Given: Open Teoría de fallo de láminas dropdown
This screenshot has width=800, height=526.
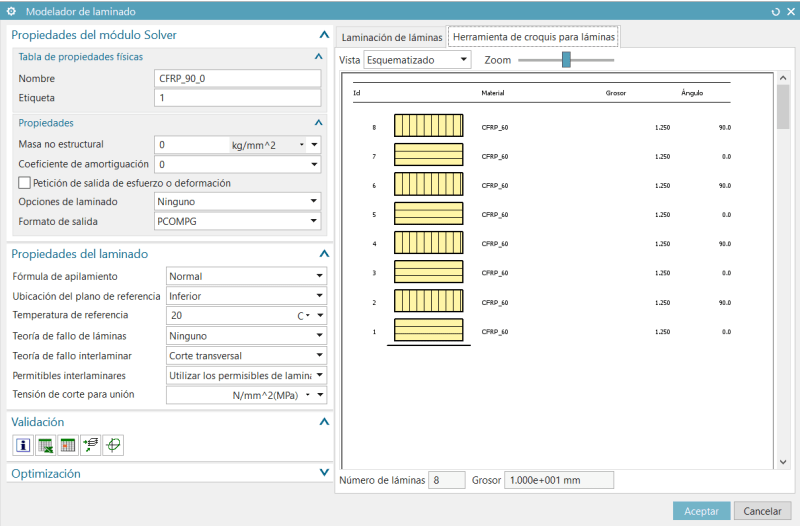Looking at the screenshot, I should tap(319, 335).
